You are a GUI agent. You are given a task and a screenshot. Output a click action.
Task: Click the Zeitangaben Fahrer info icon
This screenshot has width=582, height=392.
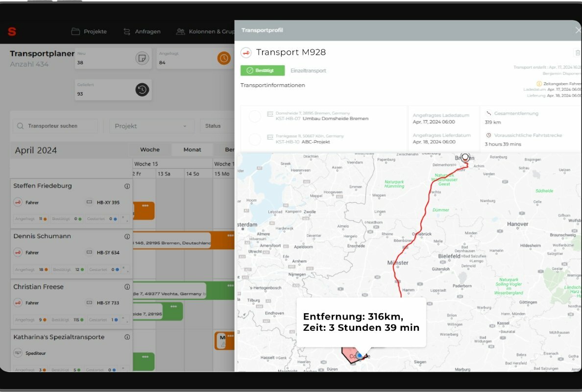click(539, 84)
